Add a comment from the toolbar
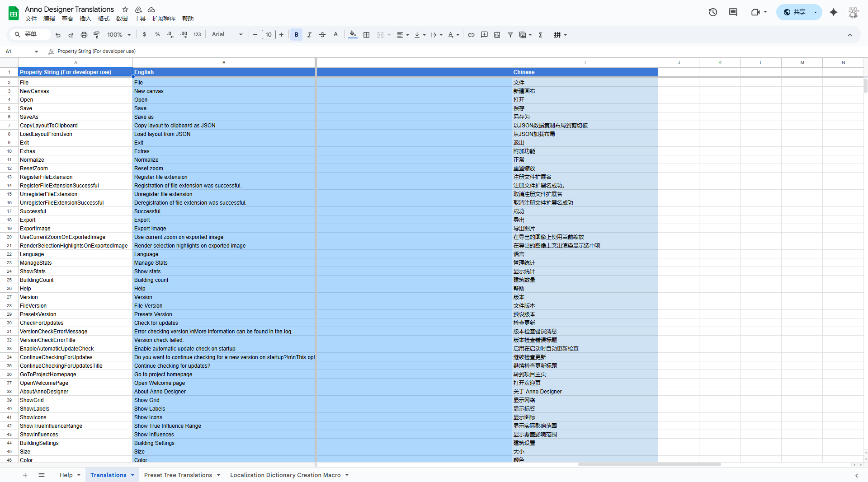 [x=484, y=35]
